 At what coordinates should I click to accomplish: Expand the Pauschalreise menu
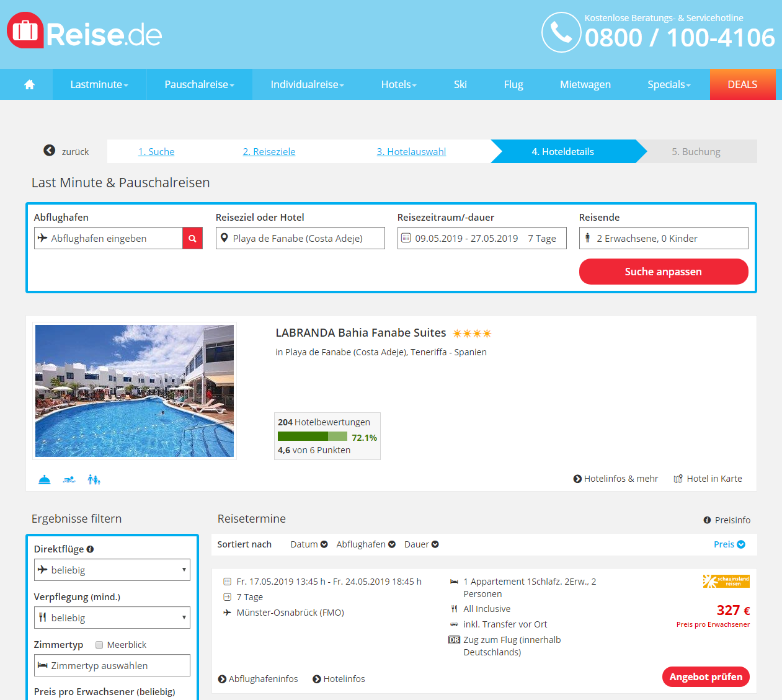pyautogui.click(x=199, y=84)
